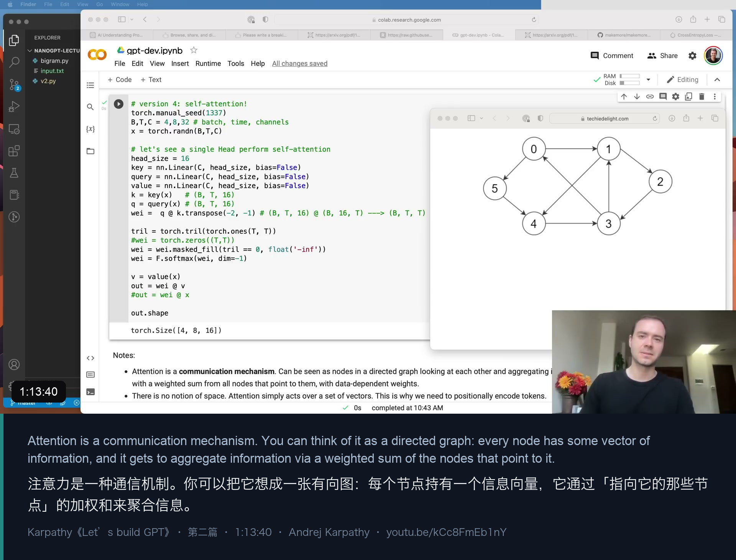Open techiedelight window sidebar dropdown arrow
The height and width of the screenshot is (560, 736).
click(481, 118)
